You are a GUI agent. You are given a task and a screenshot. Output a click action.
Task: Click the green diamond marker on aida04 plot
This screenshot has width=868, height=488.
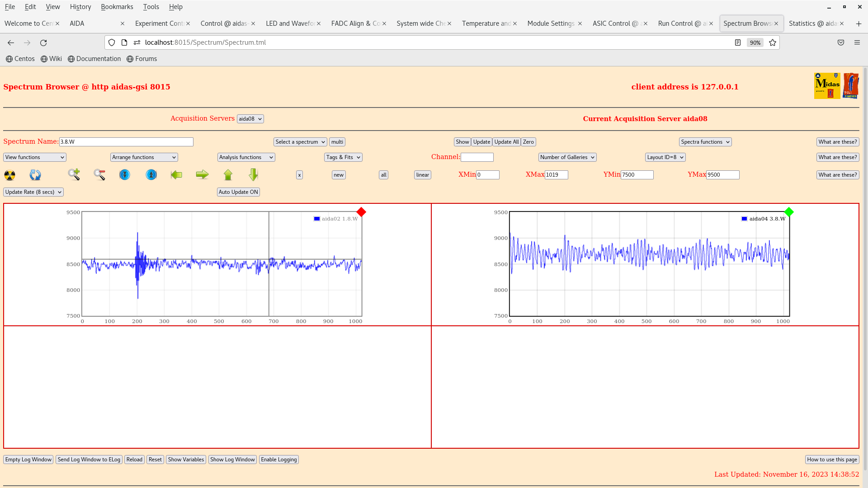pyautogui.click(x=789, y=212)
